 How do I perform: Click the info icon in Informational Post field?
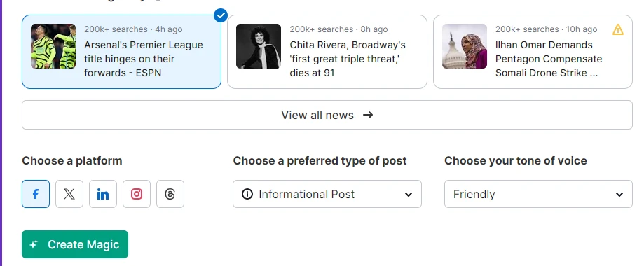pos(247,194)
